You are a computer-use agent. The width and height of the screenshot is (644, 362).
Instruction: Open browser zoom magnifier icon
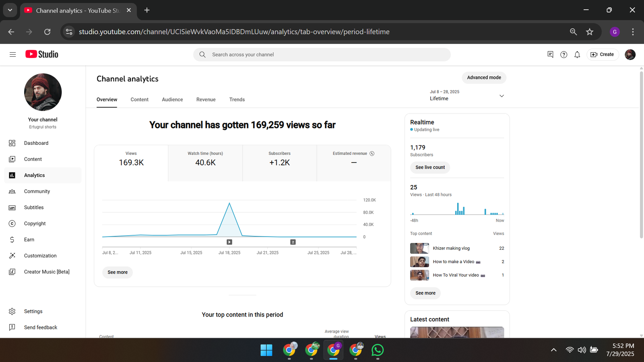pos(573,32)
